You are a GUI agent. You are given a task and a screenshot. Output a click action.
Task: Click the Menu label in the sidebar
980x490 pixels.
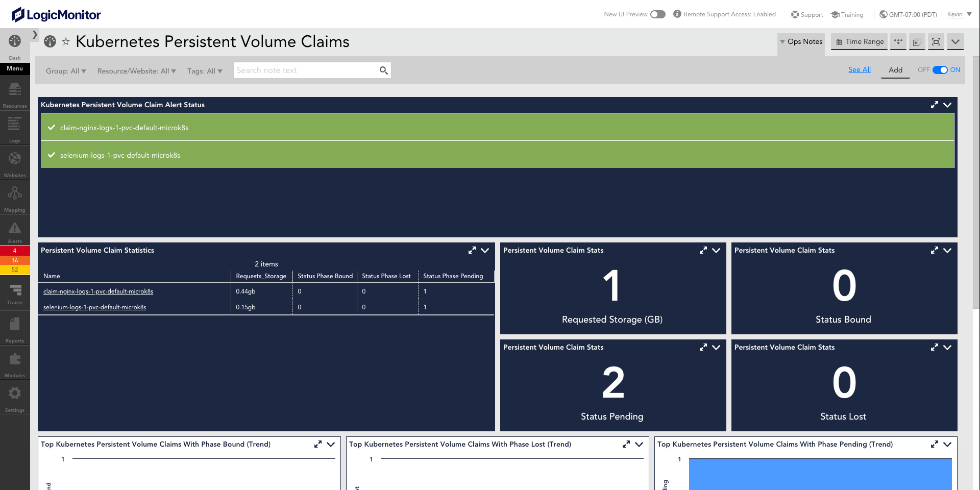tap(15, 68)
